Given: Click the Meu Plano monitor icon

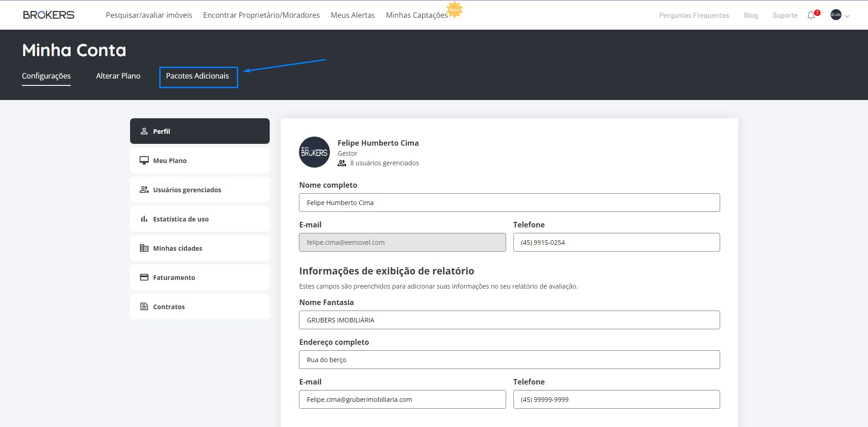Looking at the screenshot, I should (144, 160).
